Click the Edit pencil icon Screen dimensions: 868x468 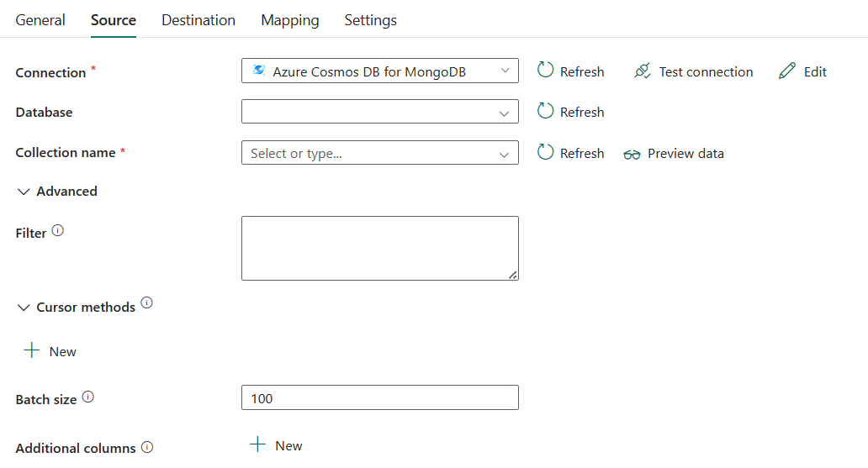pyautogui.click(x=786, y=71)
